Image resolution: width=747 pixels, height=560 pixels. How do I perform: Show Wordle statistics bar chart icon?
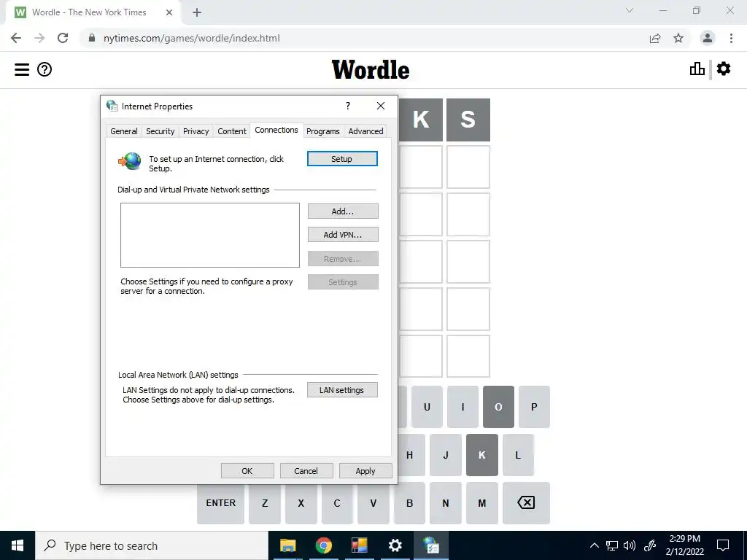tap(697, 69)
